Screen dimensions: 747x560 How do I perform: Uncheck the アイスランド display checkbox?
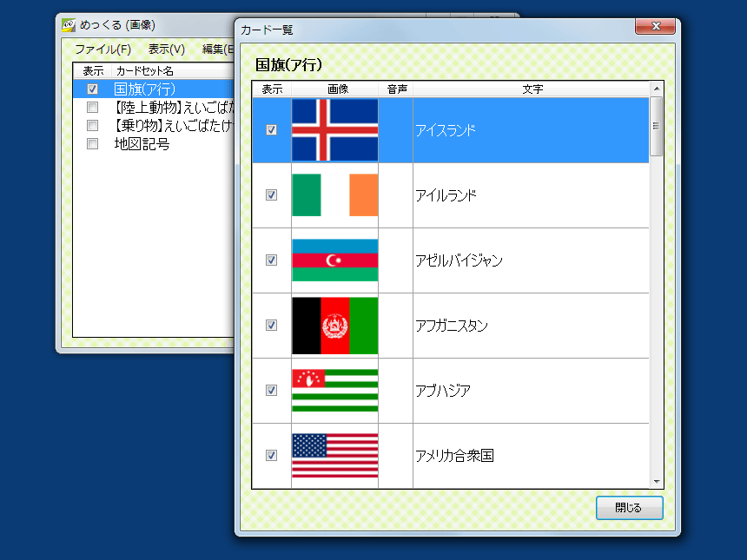coord(272,130)
